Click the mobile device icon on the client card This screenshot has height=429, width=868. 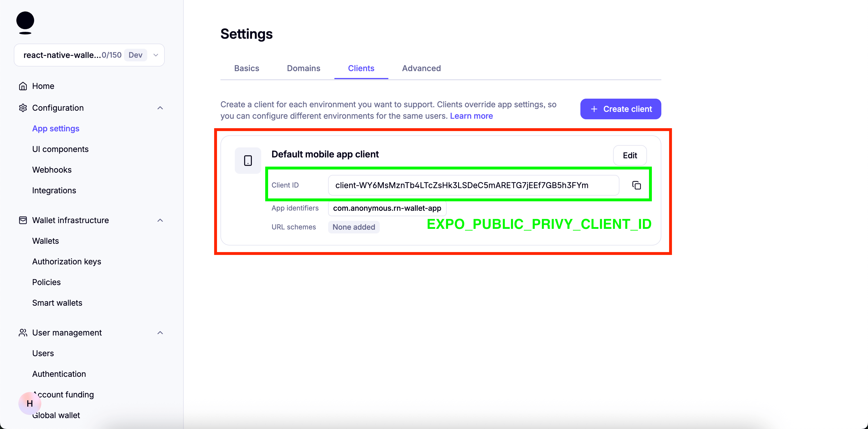click(248, 160)
